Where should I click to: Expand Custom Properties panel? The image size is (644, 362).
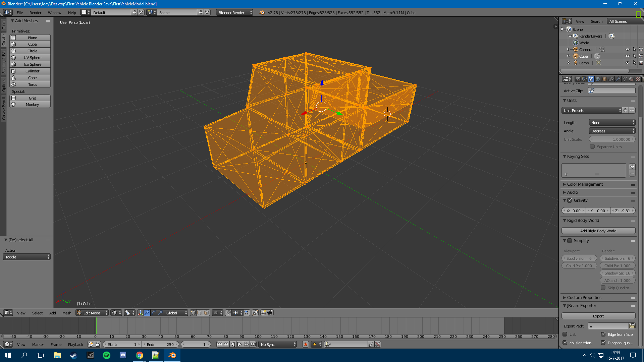point(584,297)
